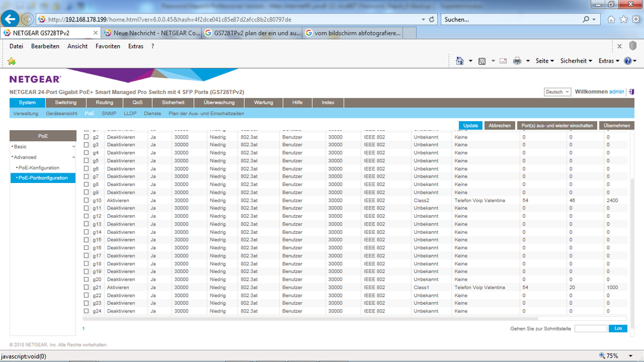
Task: Tick the checkbox for port g2
Action: pyautogui.click(x=86, y=137)
